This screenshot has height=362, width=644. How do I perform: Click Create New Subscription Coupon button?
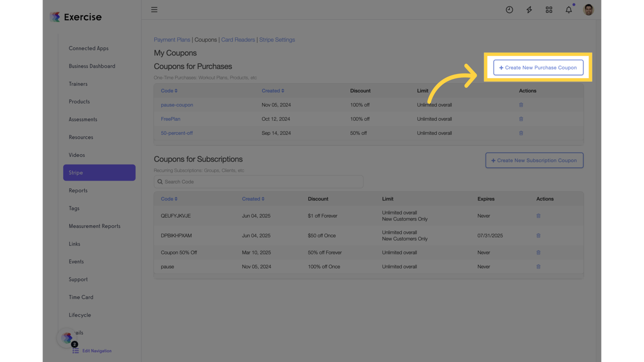534,160
